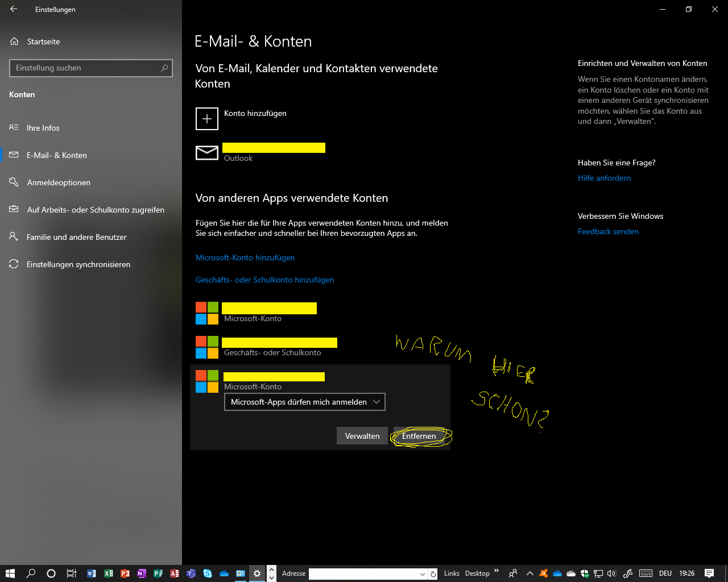
Task: Click the 19:26 clock in taskbar
Action: pos(687,573)
